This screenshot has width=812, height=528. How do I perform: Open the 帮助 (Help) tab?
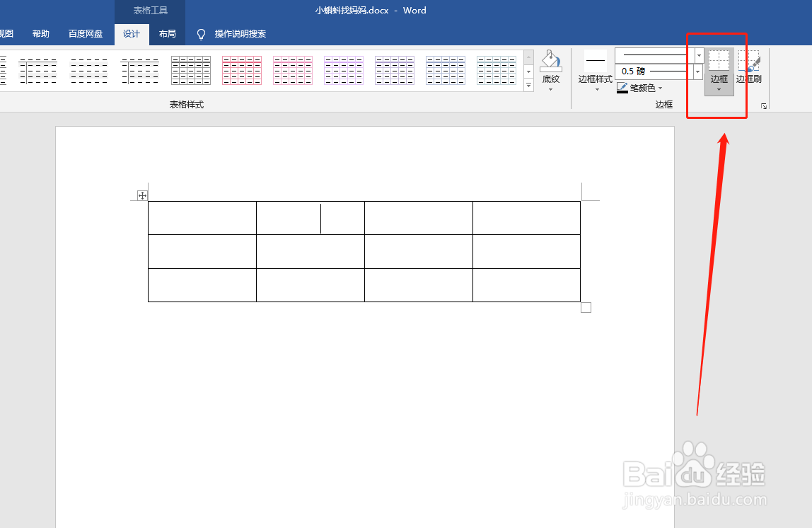pyautogui.click(x=41, y=34)
